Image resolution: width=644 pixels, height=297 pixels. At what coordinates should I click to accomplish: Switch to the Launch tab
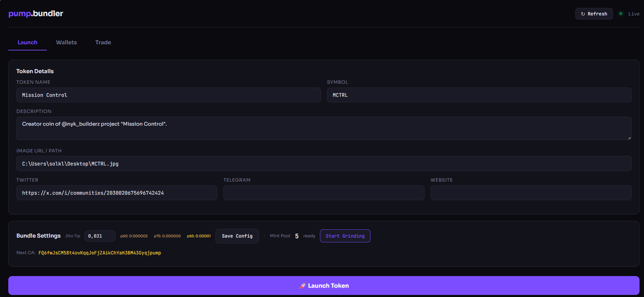point(27,42)
